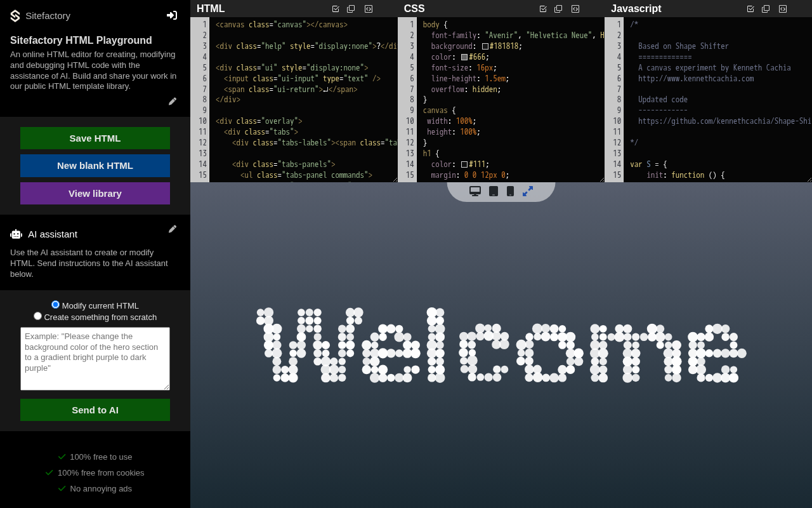812x508 pixels.
Task: Click the Send to AI button
Action: (95, 410)
